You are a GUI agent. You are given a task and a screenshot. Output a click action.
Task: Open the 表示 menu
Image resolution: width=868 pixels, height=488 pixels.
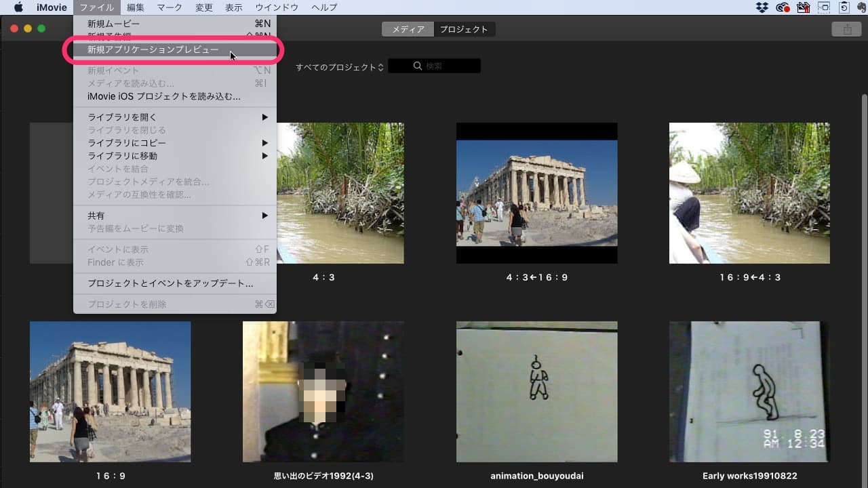(x=234, y=7)
